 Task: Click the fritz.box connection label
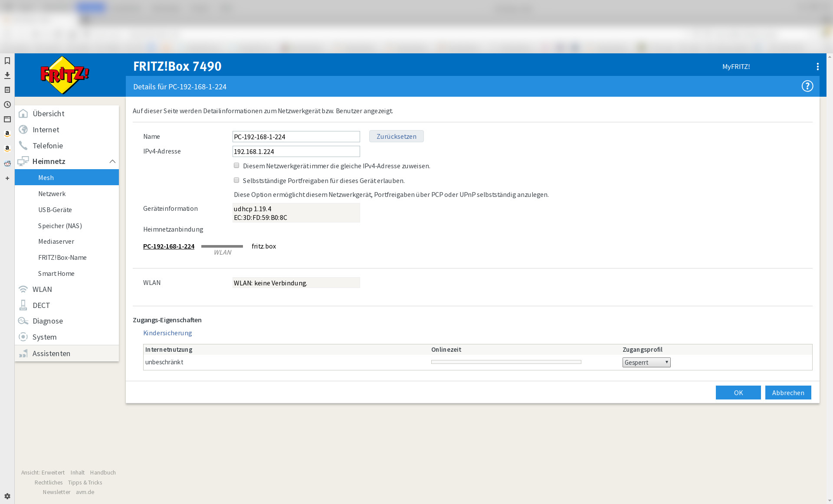coord(264,246)
